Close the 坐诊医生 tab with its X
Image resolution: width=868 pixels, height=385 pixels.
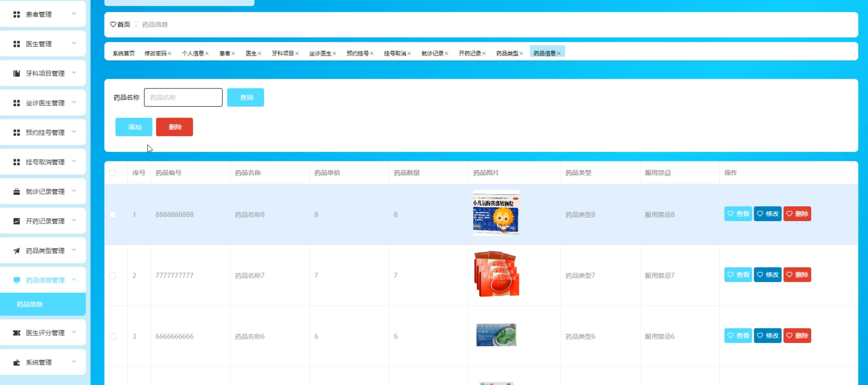334,53
